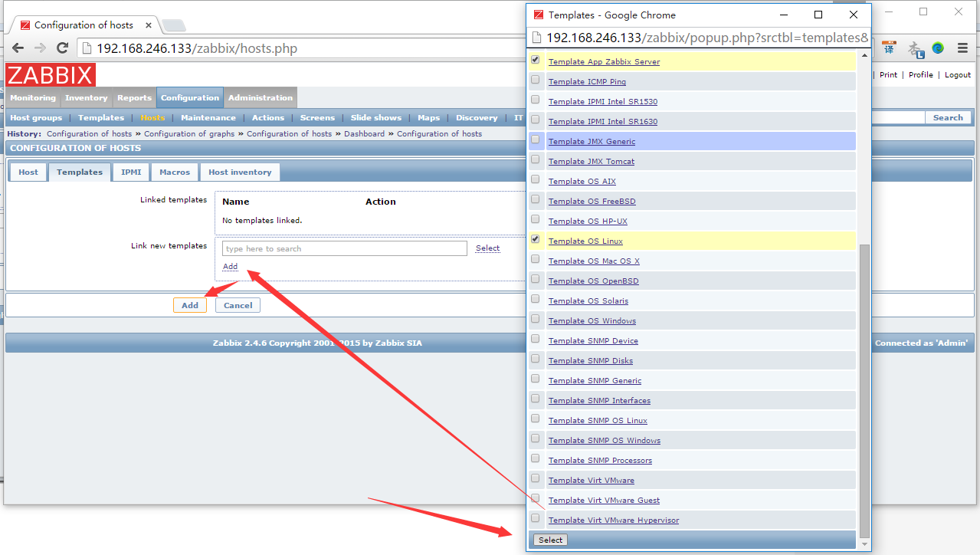Check Template OS Solaris checkbox

click(535, 299)
